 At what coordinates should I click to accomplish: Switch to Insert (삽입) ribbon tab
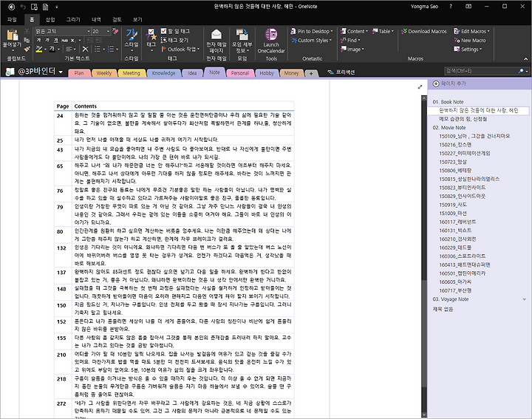pyautogui.click(x=50, y=19)
